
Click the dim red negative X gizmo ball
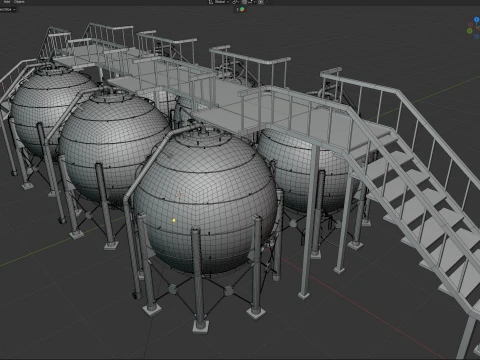[x=470, y=24]
